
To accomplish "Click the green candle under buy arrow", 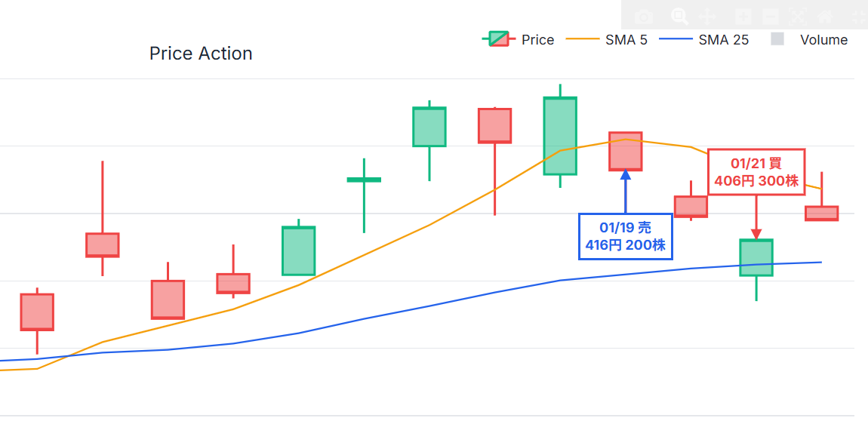I will [756, 257].
